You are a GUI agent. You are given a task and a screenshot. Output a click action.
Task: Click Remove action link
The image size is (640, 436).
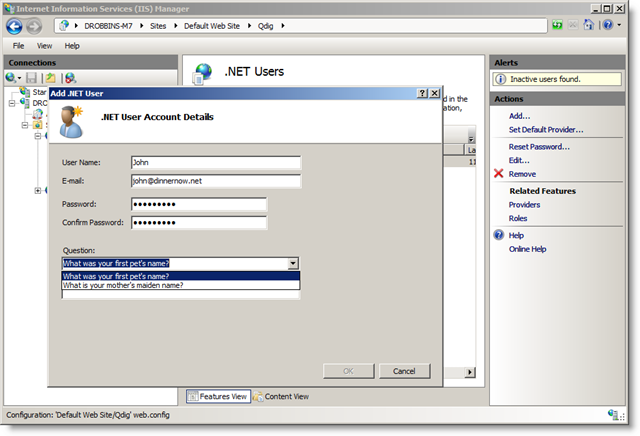click(522, 174)
